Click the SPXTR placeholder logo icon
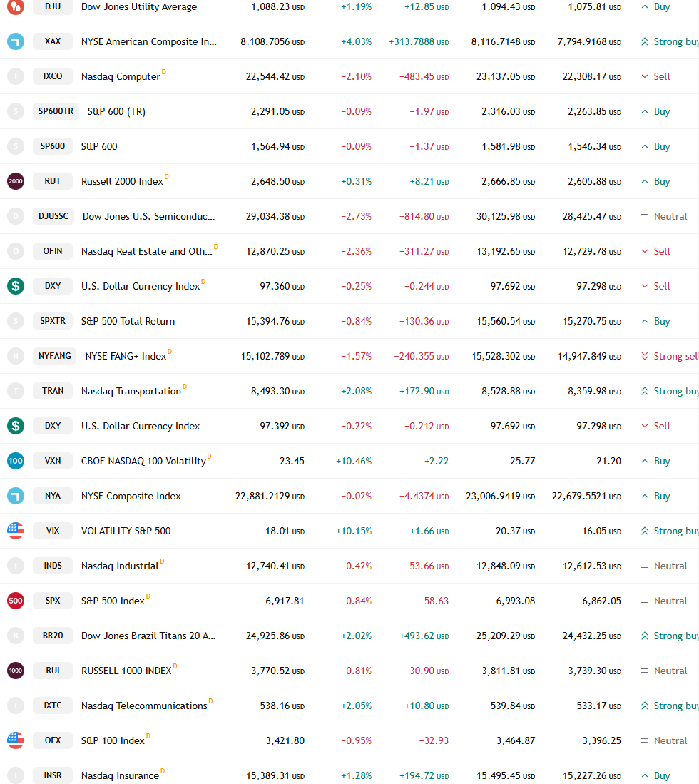 click(16, 321)
